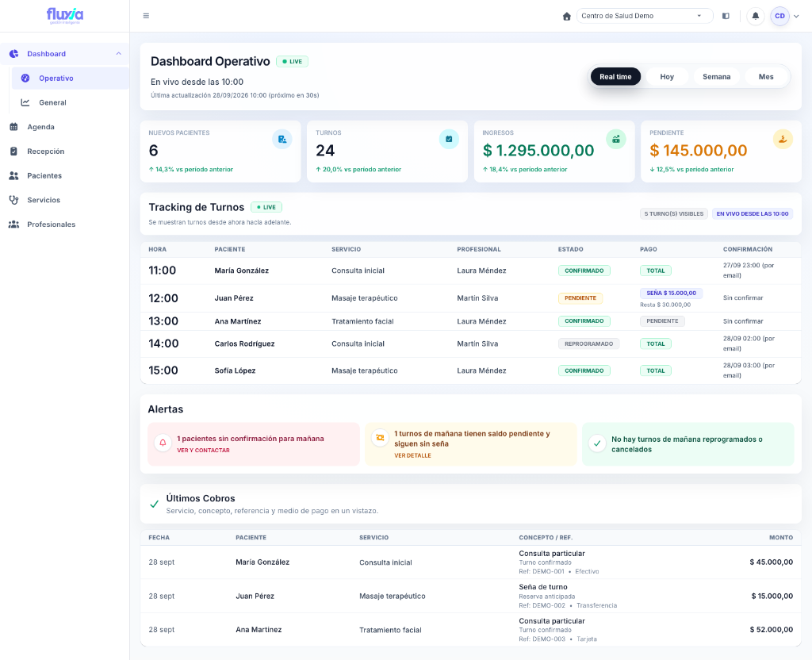Image resolution: width=812 pixels, height=660 pixels.
Task: Click the HORA column header
Action: click(x=158, y=249)
